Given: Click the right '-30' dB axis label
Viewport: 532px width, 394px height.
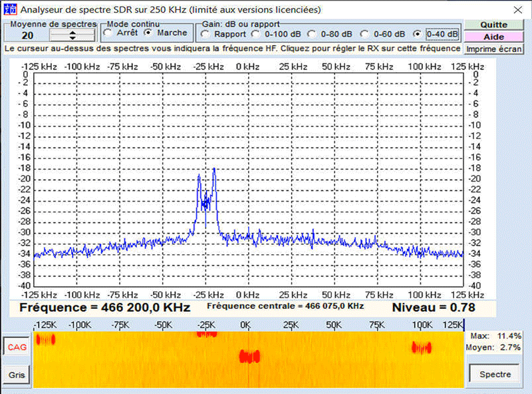Looking at the screenshot, I should pos(475,232).
